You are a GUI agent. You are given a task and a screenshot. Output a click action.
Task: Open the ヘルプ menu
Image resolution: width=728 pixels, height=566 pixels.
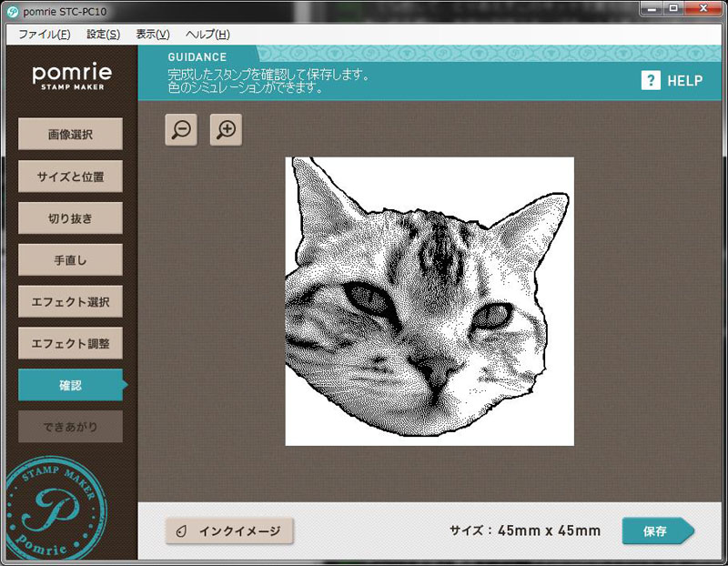click(206, 34)
